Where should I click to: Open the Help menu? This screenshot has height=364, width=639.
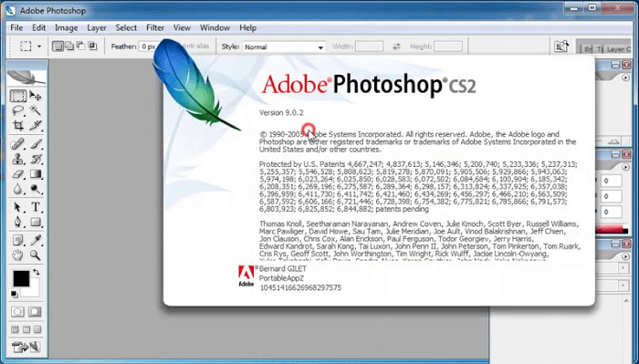pos(247,27)
